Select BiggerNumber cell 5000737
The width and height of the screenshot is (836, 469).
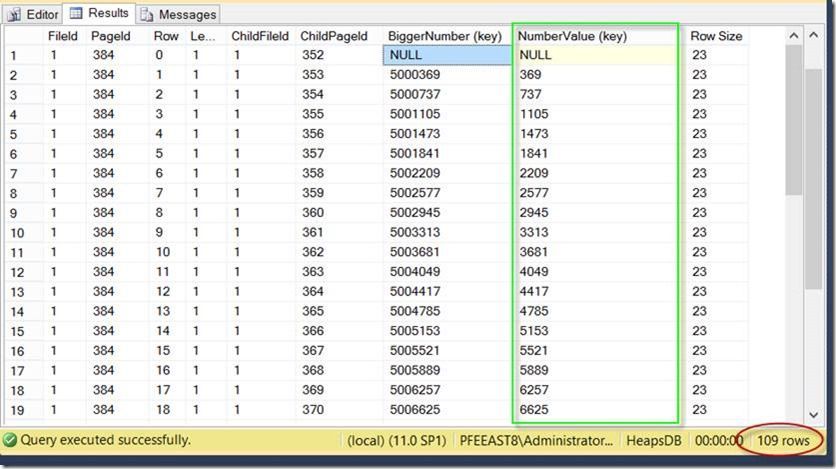point(447,94)
